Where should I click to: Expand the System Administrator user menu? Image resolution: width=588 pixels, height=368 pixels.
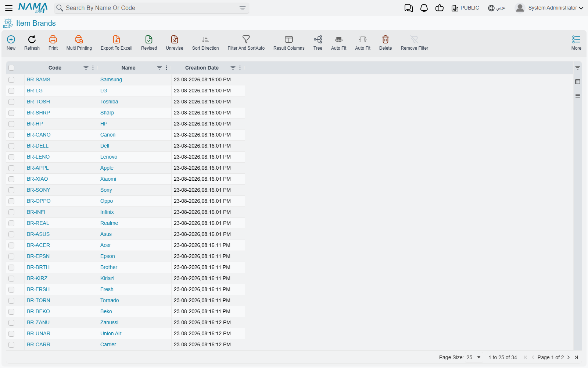[556, 8]
